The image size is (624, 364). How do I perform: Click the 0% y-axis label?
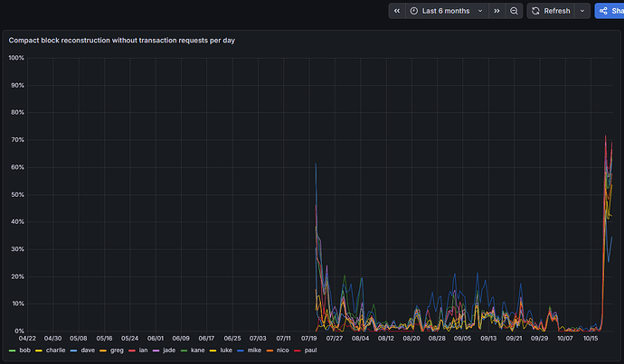tap(19, 331)
